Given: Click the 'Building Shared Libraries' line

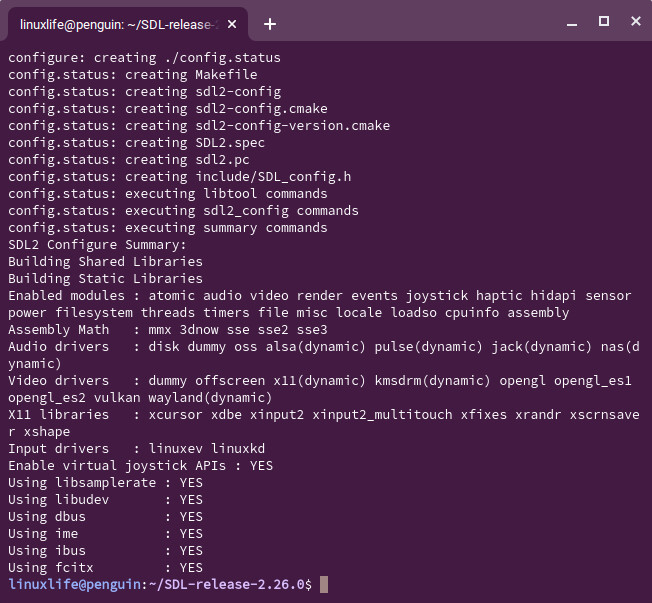Looking at the screenshot, I should [x=105, y=262].
